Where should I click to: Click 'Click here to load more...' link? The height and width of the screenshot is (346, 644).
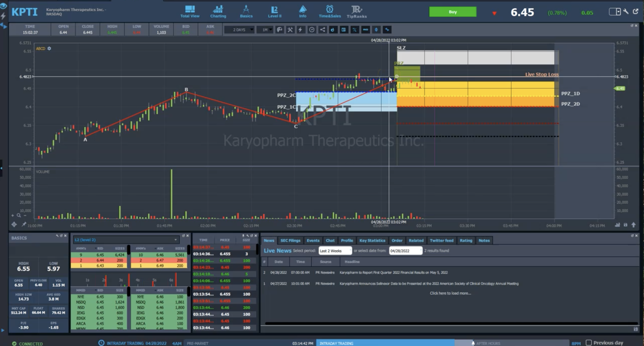coord(450,293)
